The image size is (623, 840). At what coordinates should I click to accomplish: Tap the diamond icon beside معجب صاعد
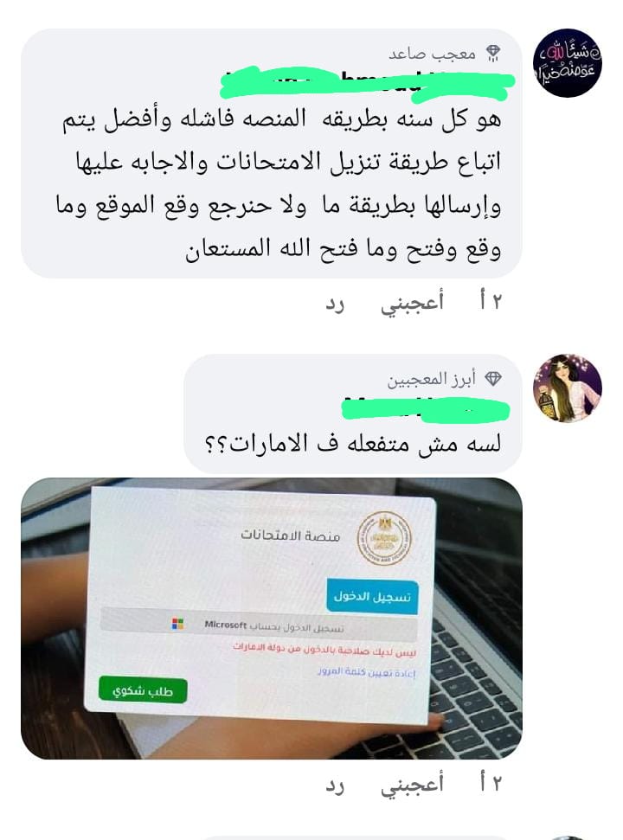point(493,53)
